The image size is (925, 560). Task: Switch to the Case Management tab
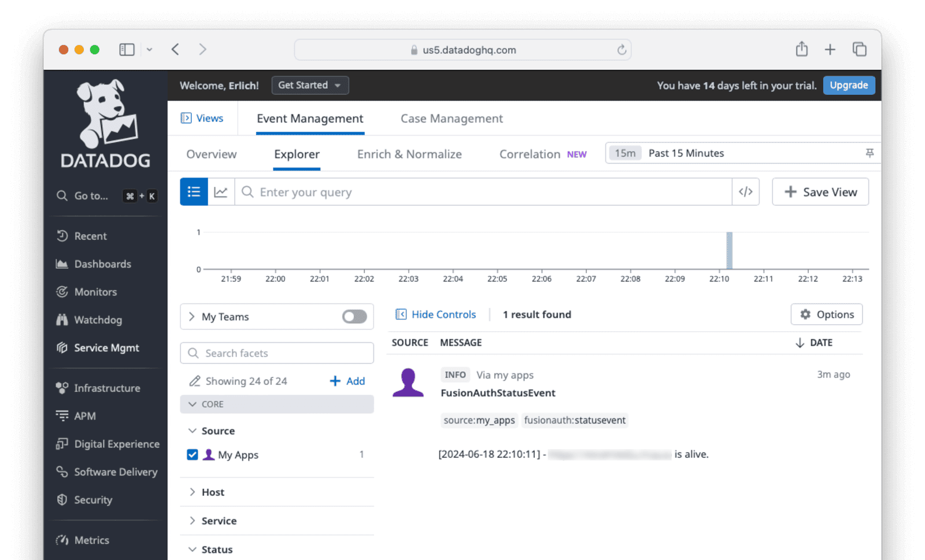(x=452, y=118)
